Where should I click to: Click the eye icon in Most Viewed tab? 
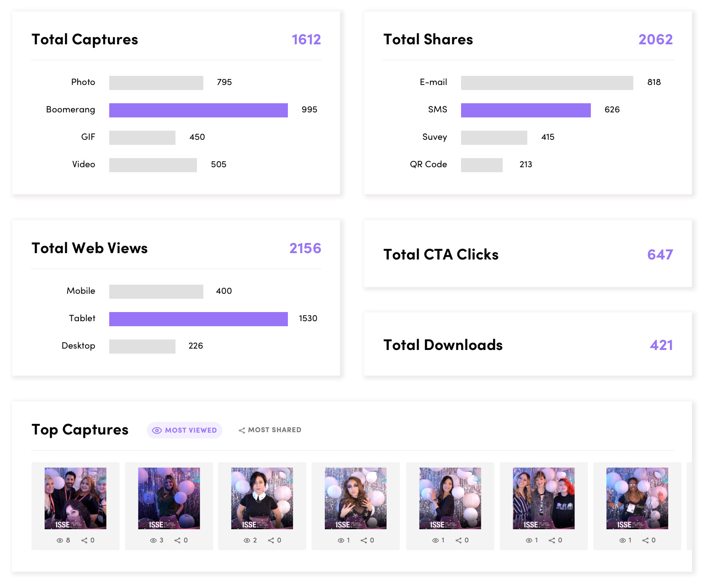pos(157,430)
